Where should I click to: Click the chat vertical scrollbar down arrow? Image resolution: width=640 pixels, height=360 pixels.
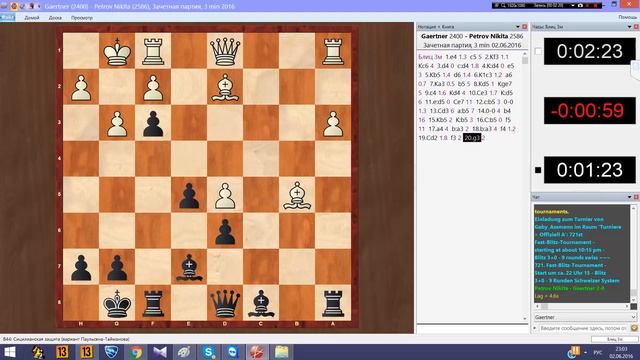tap(633, 300)
